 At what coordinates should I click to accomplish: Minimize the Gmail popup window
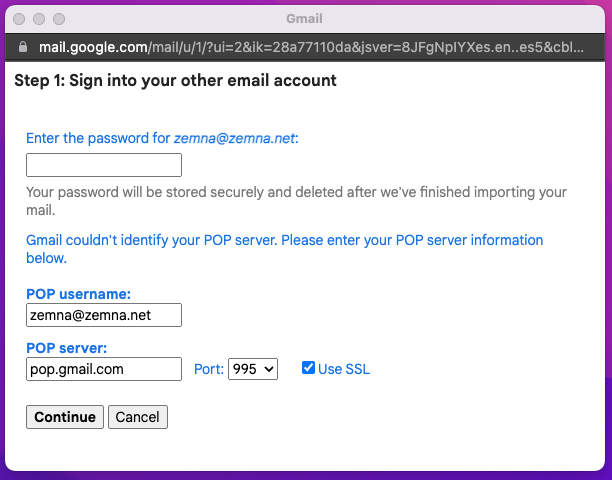pos(39,19)
